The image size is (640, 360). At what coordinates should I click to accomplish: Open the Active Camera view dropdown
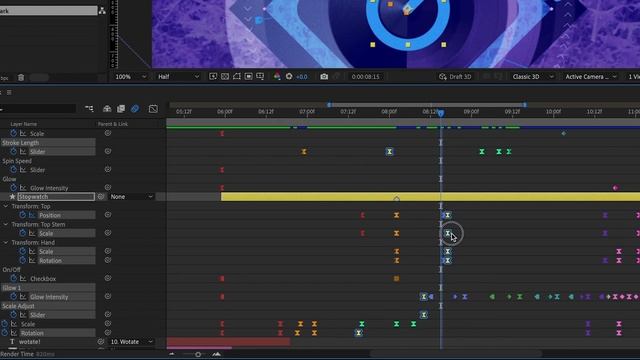[x=591, y=77]
